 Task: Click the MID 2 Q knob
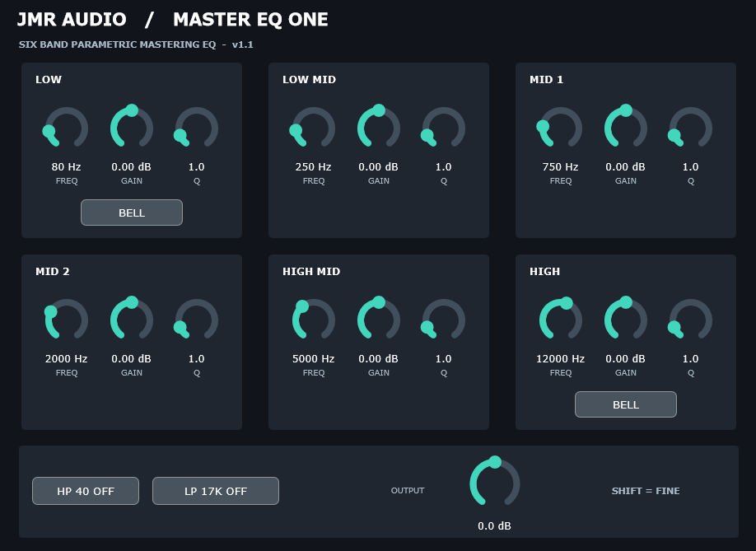tap(197, 320)
